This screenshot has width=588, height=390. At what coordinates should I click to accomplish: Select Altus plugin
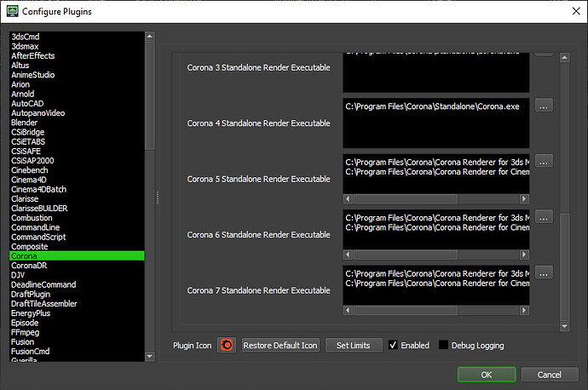(77, 66)
